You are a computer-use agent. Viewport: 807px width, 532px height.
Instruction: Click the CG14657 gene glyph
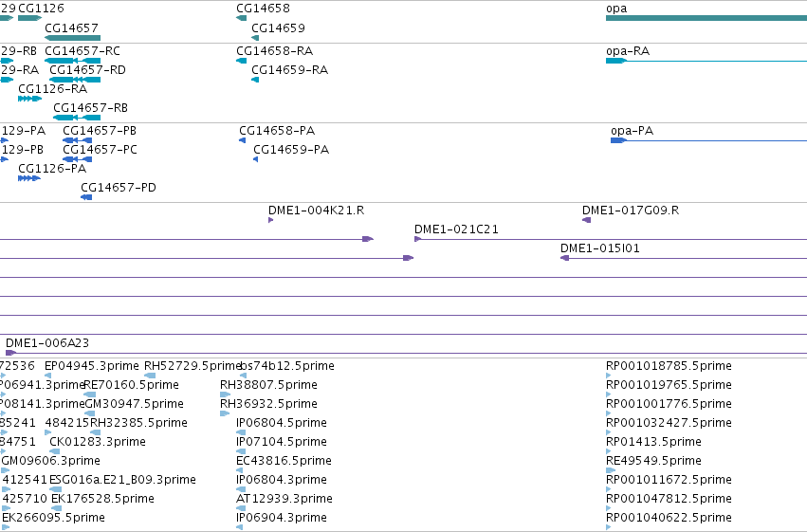[x=73, y=38]
